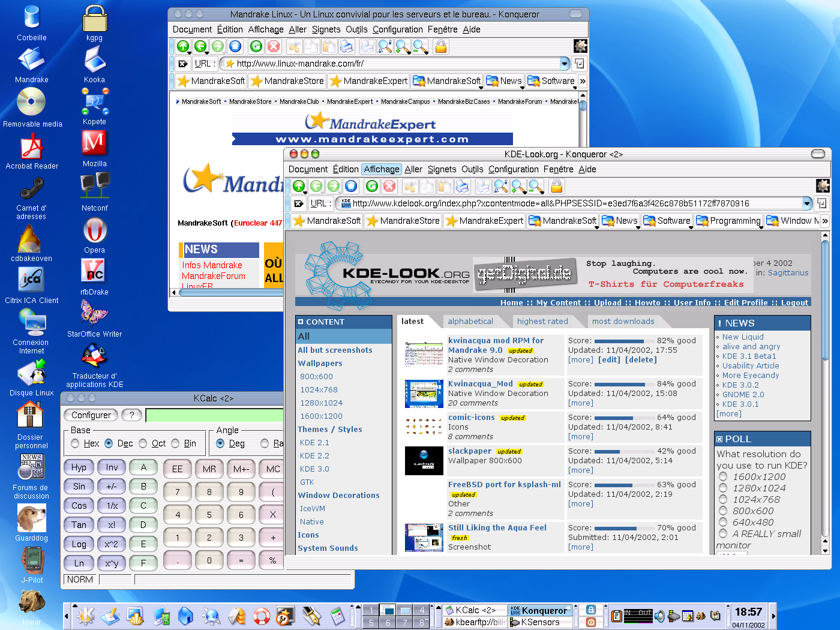The width and height of the screenshot is (840, 630).
Task: Show hidden bookmarks via » in Mandrake Linux Konqueror
Action: tap(582, 81)
